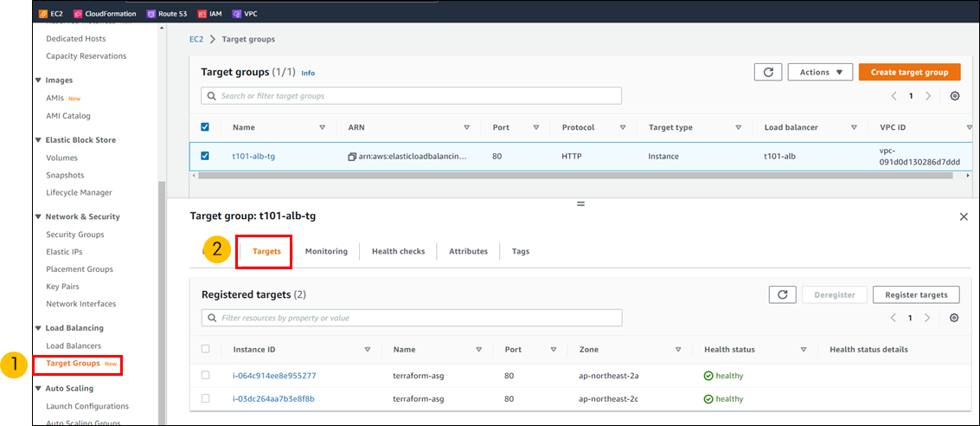
Task: Switch to the Tags tab
Action: [521, 251]
